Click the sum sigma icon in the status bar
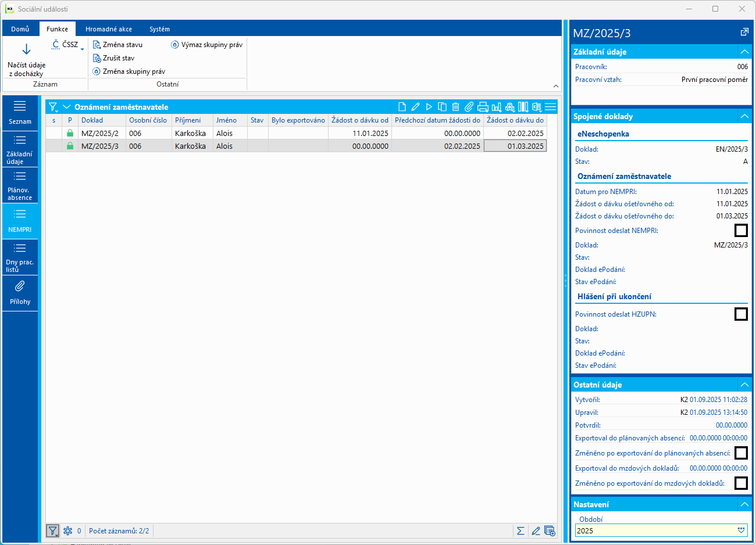The image size is (756, 545). point(520,530)
